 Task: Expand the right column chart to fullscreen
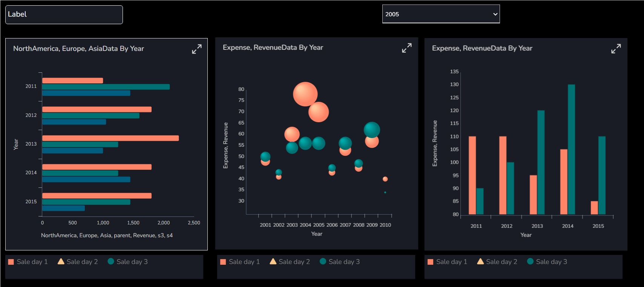point(616,49)
